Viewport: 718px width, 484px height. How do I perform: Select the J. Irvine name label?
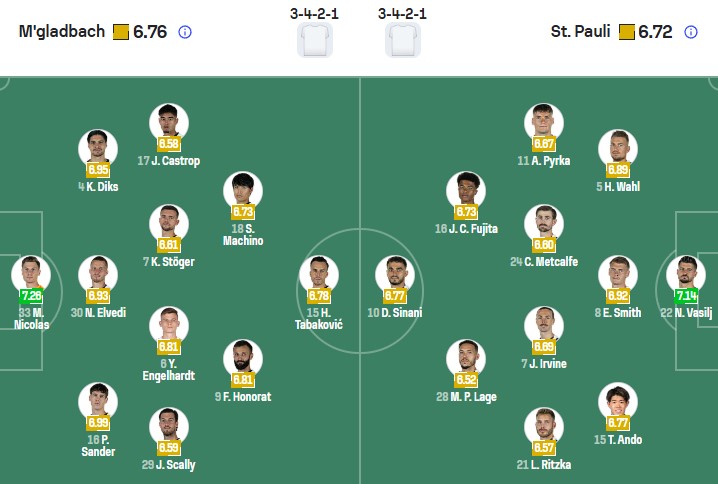coord(544,364)
